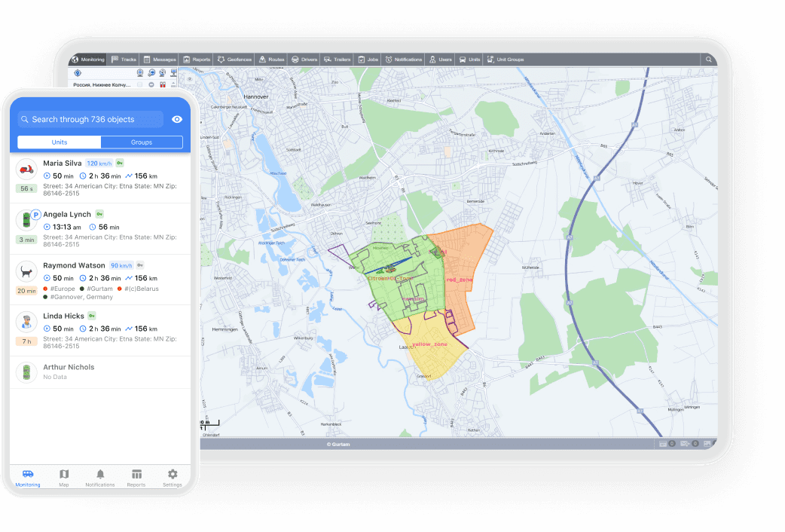This screenshot has height=532, width=785.
Task: Toggle the eye visibility icon
Action: point(177,119)
